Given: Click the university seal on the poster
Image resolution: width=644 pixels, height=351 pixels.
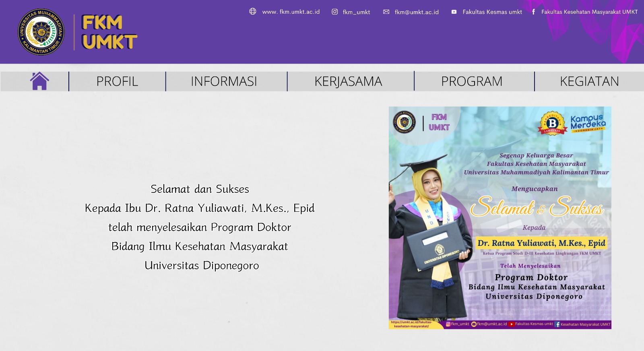Looking at the screenshot, I should pos(405,122).
